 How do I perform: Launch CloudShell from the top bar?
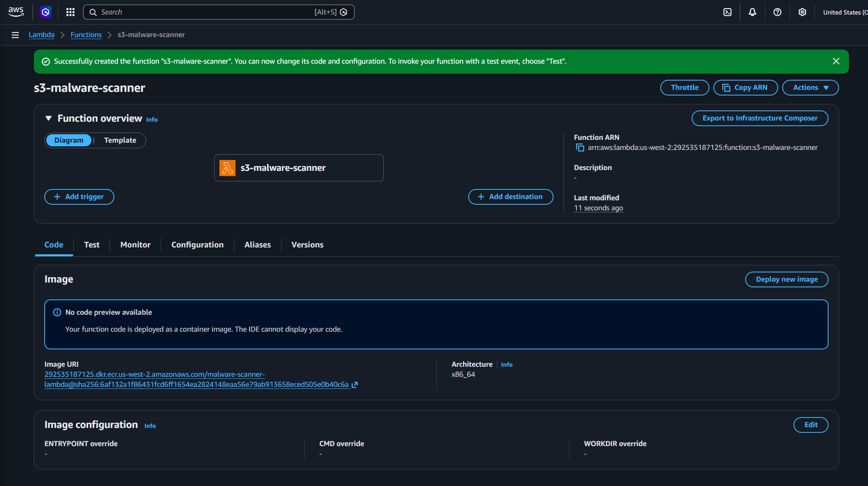[x=727, y=12]
